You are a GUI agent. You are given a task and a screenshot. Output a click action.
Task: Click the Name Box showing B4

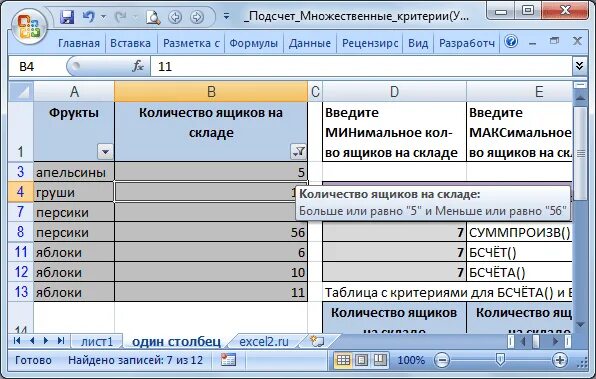click(x=36, y=67)
